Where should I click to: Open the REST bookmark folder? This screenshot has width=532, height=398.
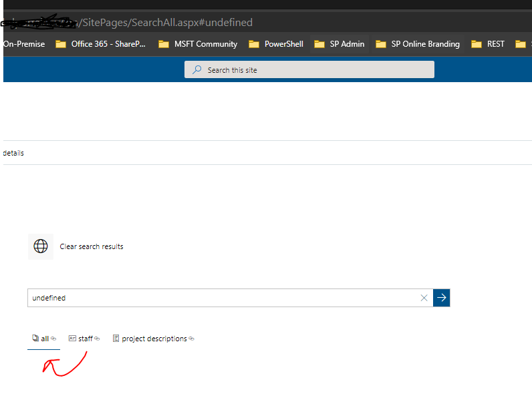click(488, 44)
